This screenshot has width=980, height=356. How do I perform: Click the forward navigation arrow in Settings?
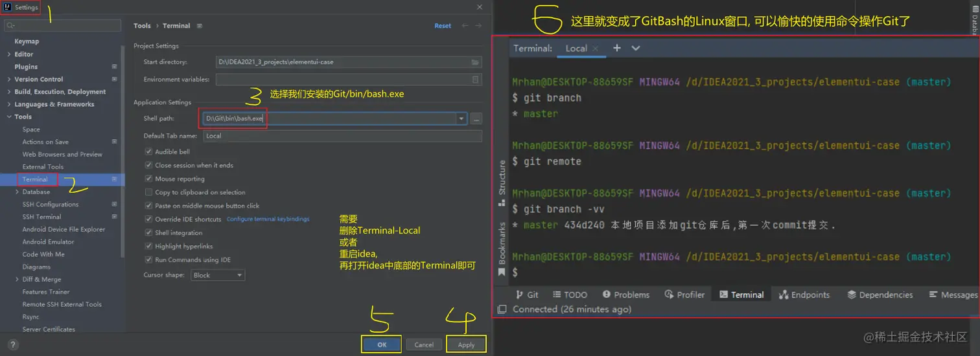tap(478, 26)
